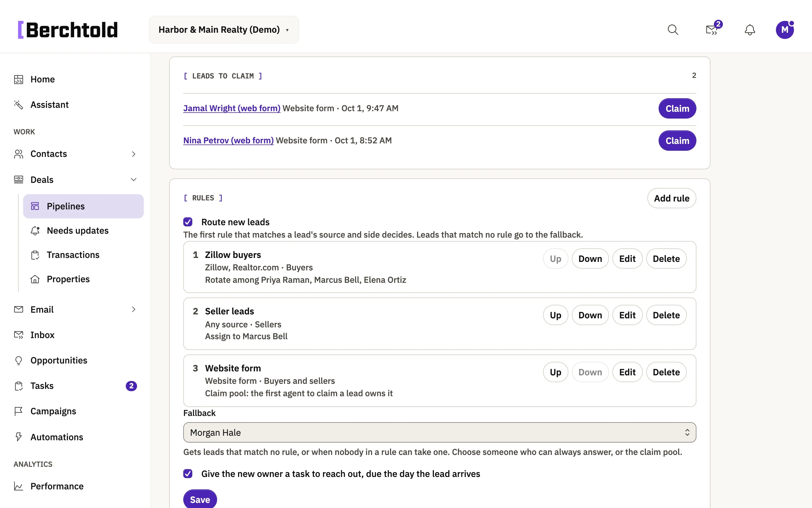Edit the Zillow buyers rule
This screenshot has width=812, height=508.
627,259
